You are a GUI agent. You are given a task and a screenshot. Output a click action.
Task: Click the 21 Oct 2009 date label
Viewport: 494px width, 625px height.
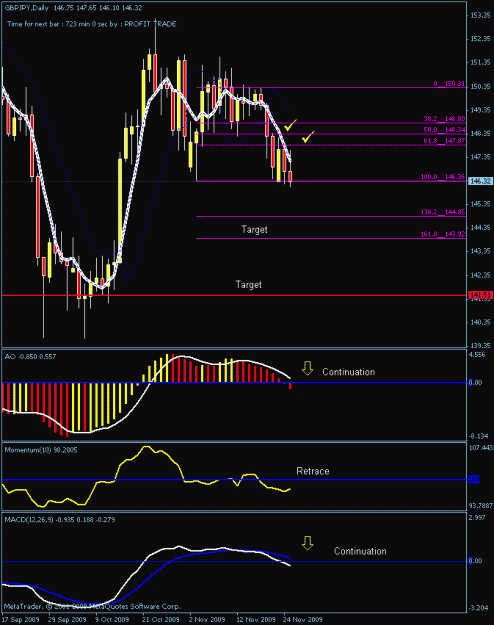tap(161, 619)
